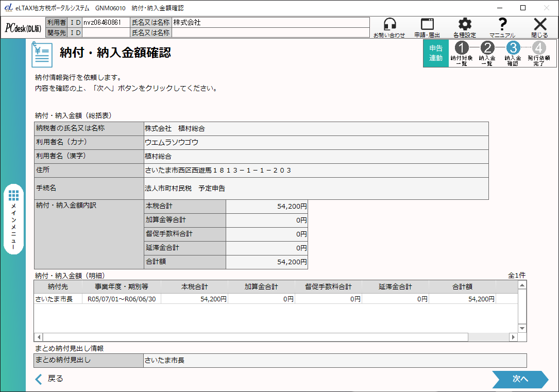Image resolution: width=559 pixels, height=392 pixels.
Task: Click the R05/07/01~R06/06/30 period cell
Action: pos(122,299)
